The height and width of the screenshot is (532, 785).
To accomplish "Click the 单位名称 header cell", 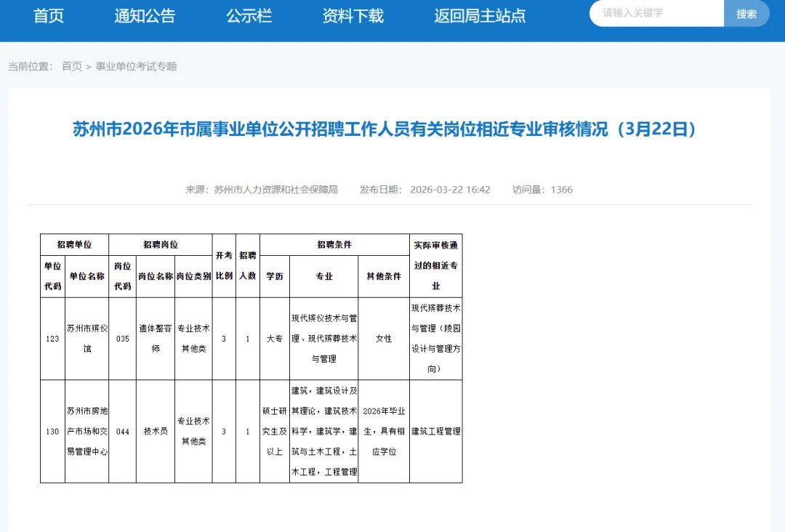I will tap(86, 276).
